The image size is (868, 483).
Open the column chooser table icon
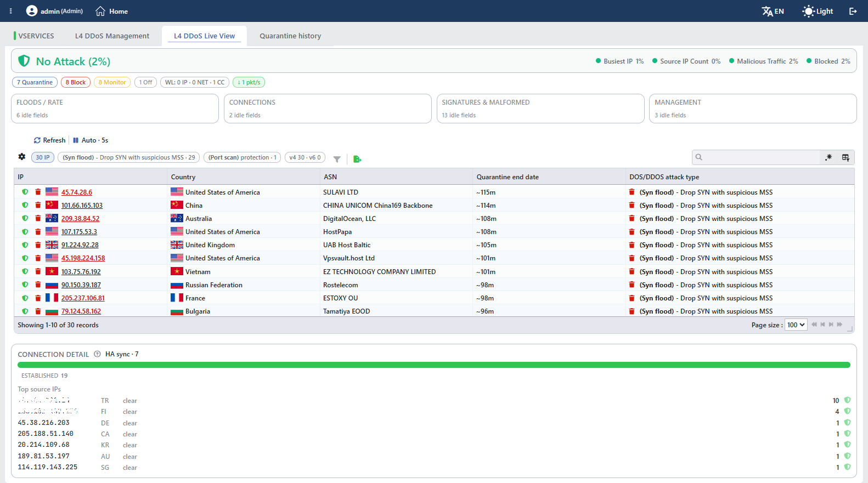tap(846, 157)
